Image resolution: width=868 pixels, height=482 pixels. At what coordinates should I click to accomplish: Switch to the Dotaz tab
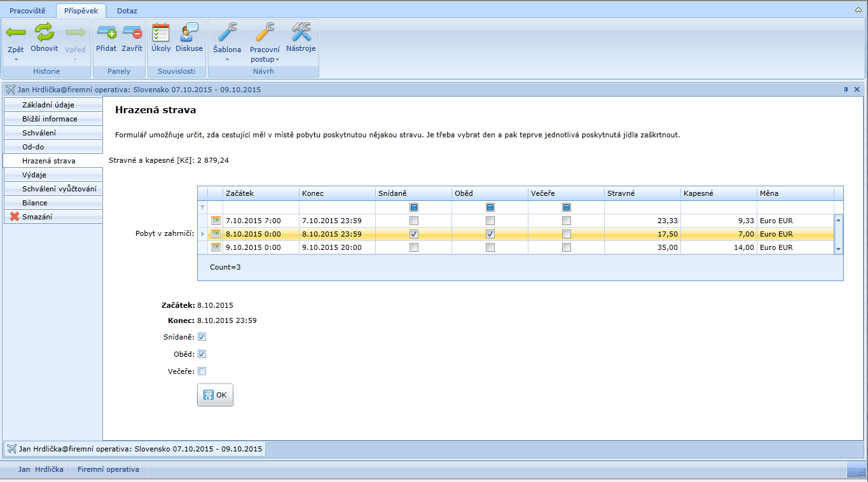click(127, 11)
